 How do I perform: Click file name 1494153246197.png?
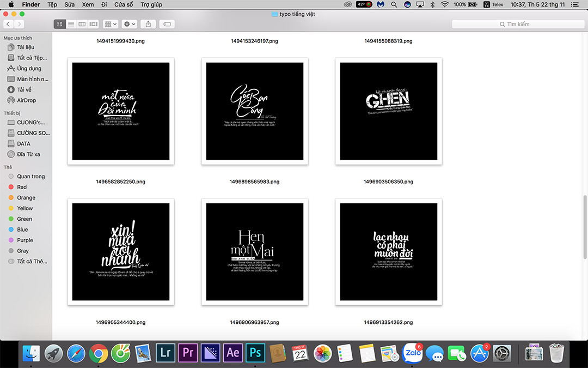tap(255, 41)
